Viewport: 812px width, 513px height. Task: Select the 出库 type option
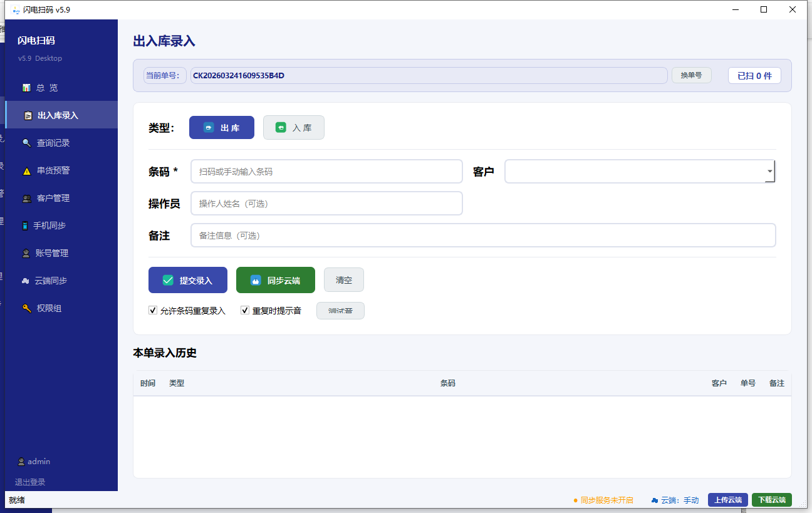[222, 128]
